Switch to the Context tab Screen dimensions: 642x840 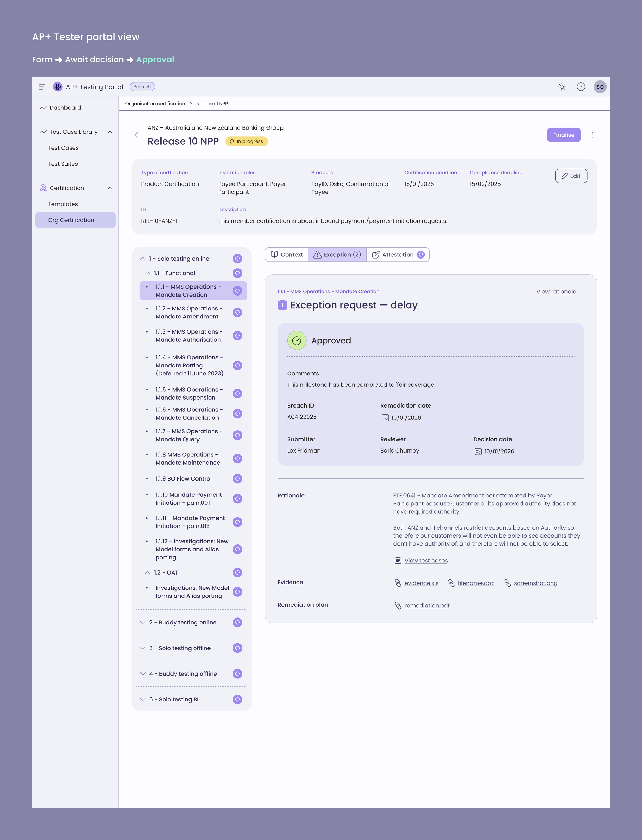pyautogui.click(x=287, y=255)
